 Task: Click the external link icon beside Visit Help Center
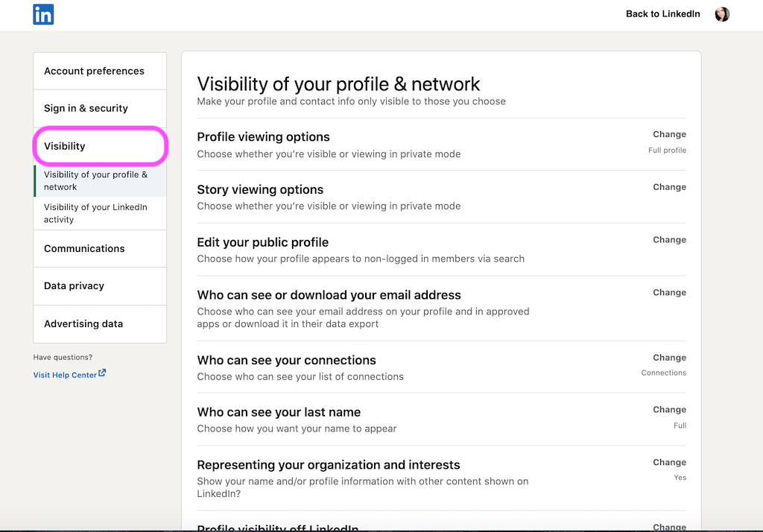coord(102,373)
